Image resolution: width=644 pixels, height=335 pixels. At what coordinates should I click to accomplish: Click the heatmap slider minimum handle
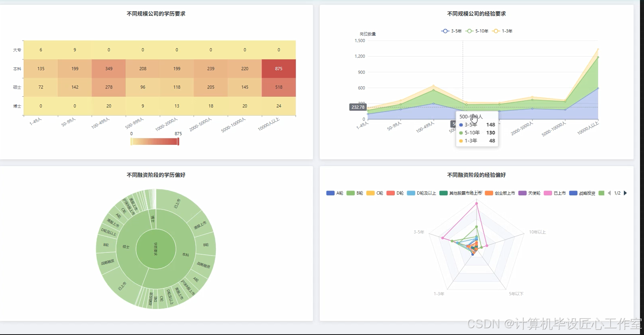click(131, 142)
